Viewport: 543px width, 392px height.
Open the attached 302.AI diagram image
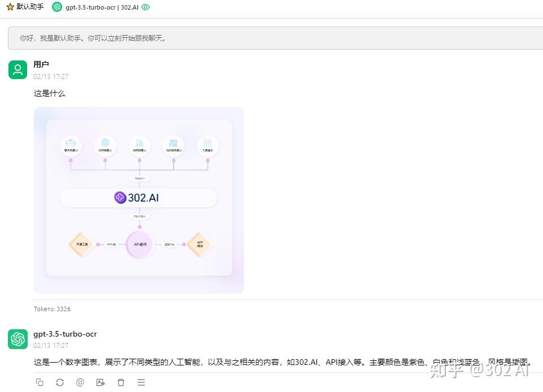[x=139, y=200]
